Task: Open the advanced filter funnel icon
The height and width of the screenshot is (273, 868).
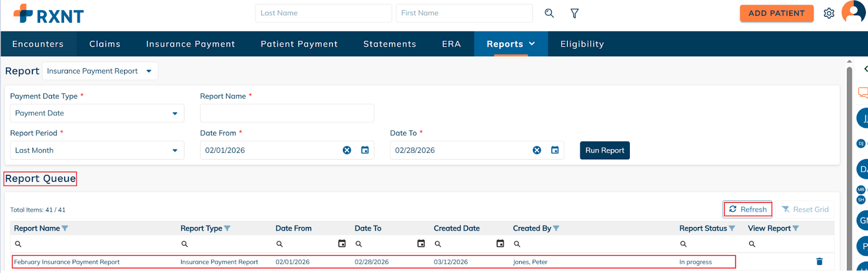Action: [x=575, y=13]
